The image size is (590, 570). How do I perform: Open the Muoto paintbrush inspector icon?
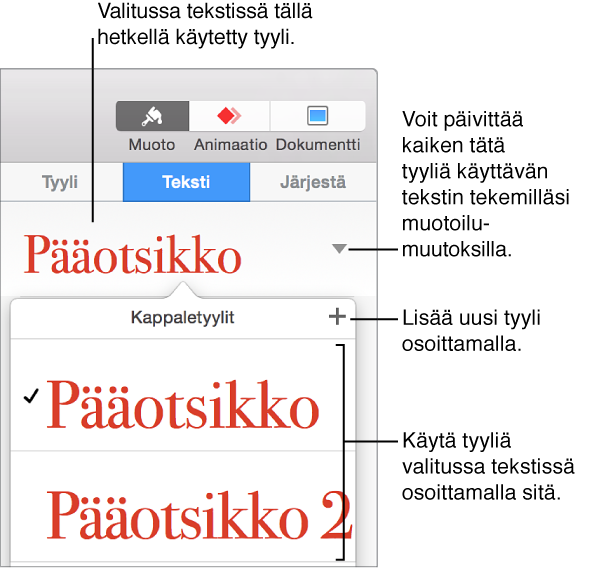(152, 116)
